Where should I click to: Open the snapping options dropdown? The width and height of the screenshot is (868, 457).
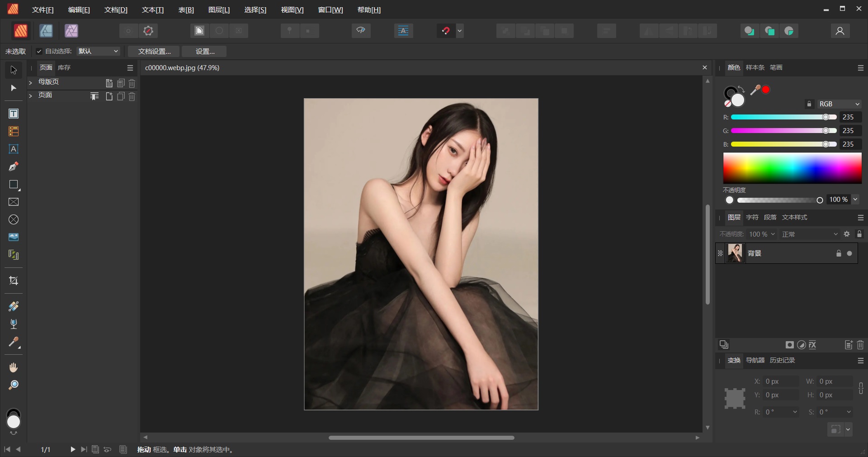(x=460, y=31)
